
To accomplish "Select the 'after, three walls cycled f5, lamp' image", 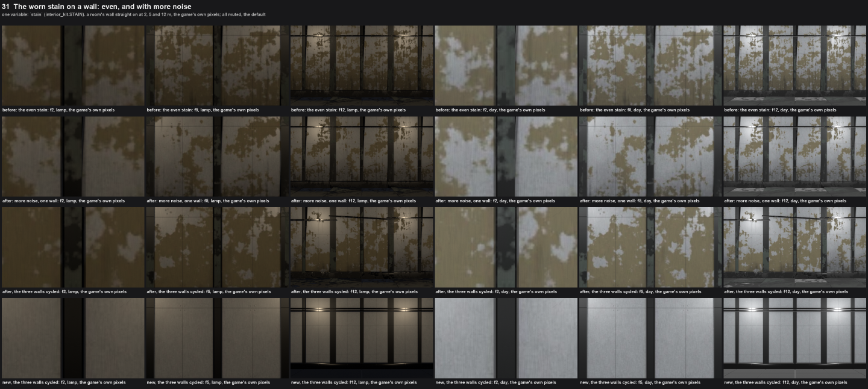I will click(x=218, y=247).
